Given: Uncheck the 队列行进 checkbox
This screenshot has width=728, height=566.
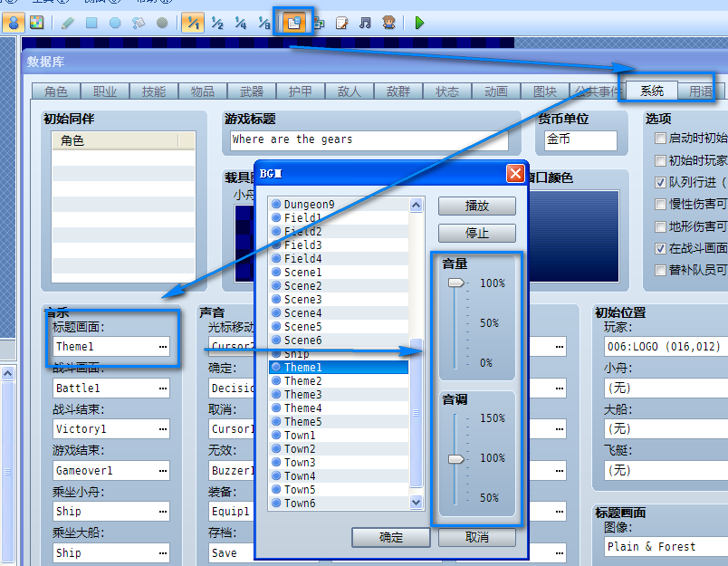Looking at the screenshot, I should [660, 182].
